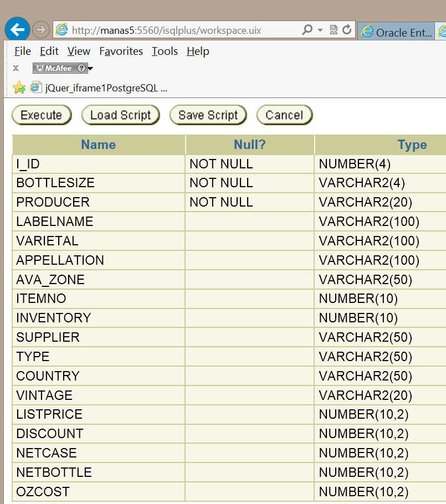The height and width of the screenshot is (504, 446).
Task: Click the compatibility view icon in address bar
Action: click(x=334, y=30)
